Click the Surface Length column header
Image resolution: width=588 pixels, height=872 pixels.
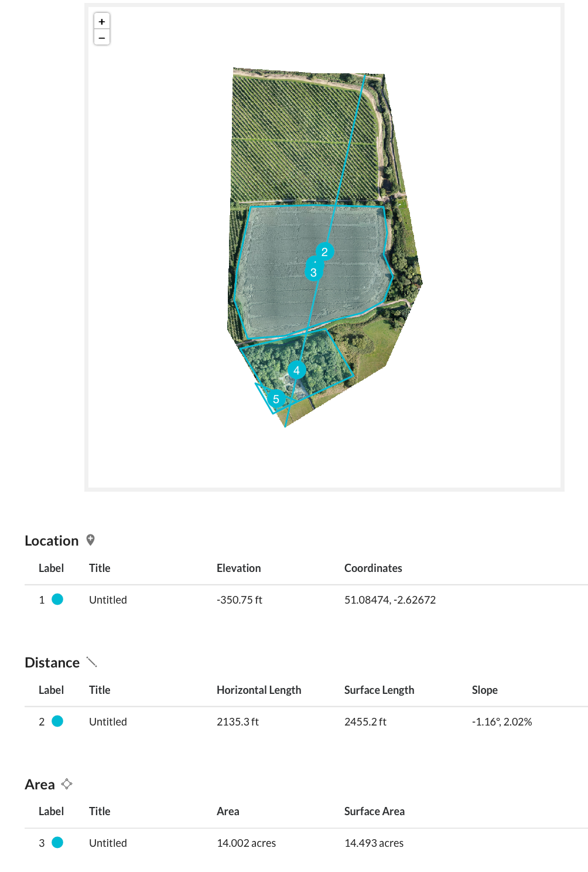click(x=380, y=690)
